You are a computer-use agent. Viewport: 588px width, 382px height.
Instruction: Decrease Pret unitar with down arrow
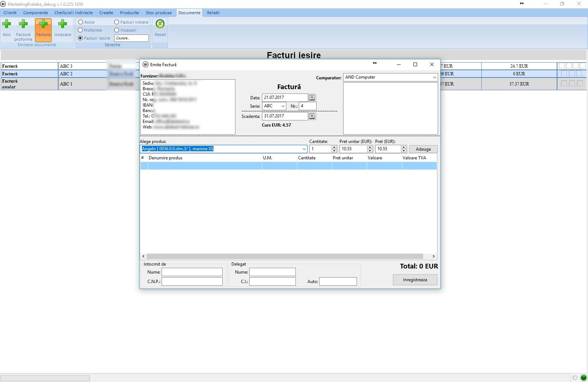370,151
